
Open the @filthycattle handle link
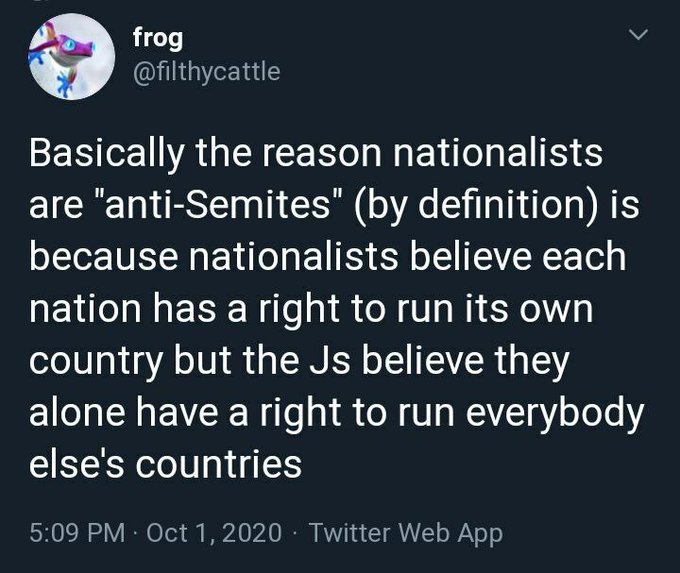206,71
